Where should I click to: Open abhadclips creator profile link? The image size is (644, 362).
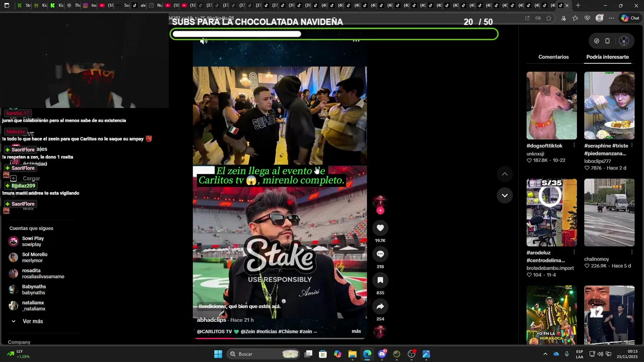tap(211, 320)
